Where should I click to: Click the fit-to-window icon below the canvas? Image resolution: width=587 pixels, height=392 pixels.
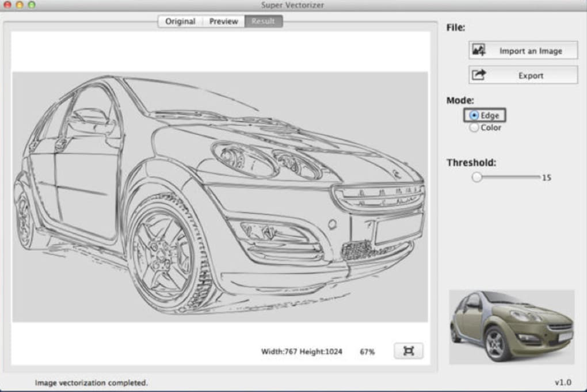coord(409,351)
